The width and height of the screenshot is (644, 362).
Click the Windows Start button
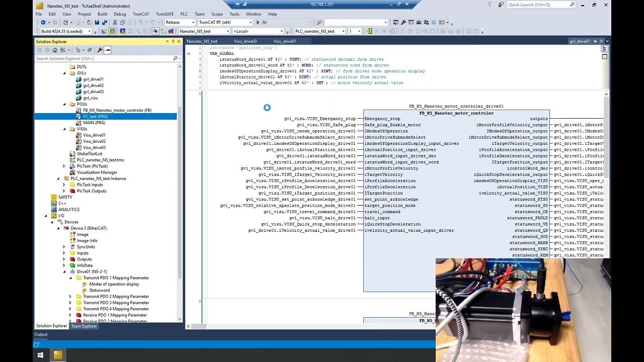tap(40, 355)
